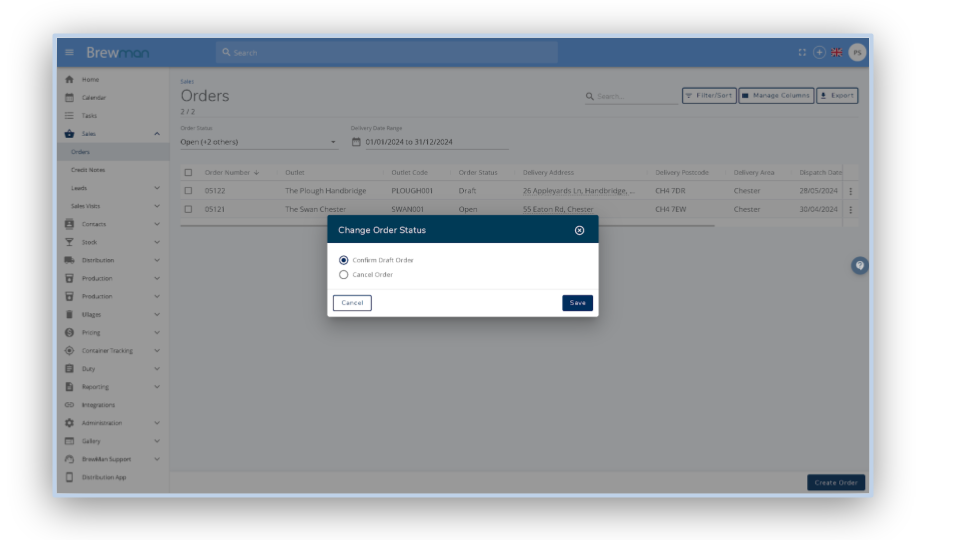Image resolution: width=960 pixels, height=540 pixels.
Task: Open the Order Status dropdown
Action: pos(259,142)
